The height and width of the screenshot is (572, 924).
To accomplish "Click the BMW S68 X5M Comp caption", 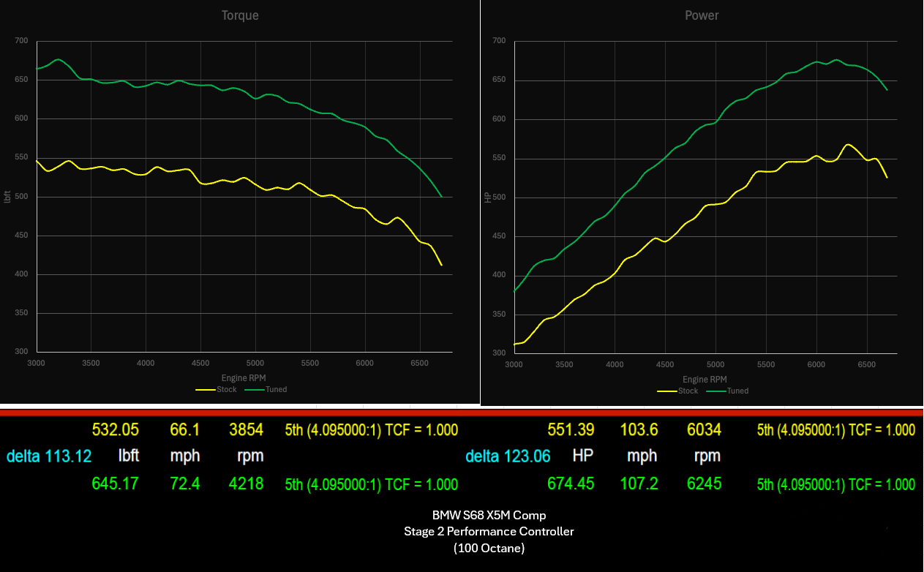I will pos(488,515).
